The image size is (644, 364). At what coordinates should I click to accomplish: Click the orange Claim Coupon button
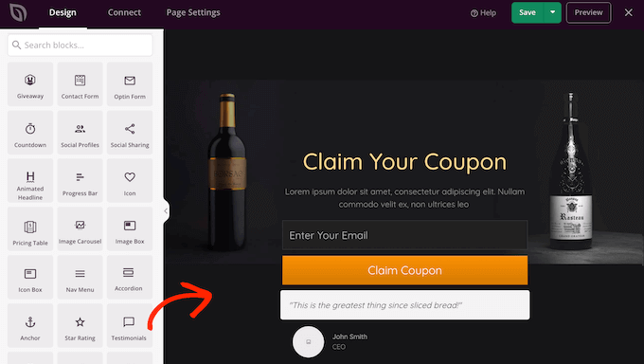pos(404,270)
